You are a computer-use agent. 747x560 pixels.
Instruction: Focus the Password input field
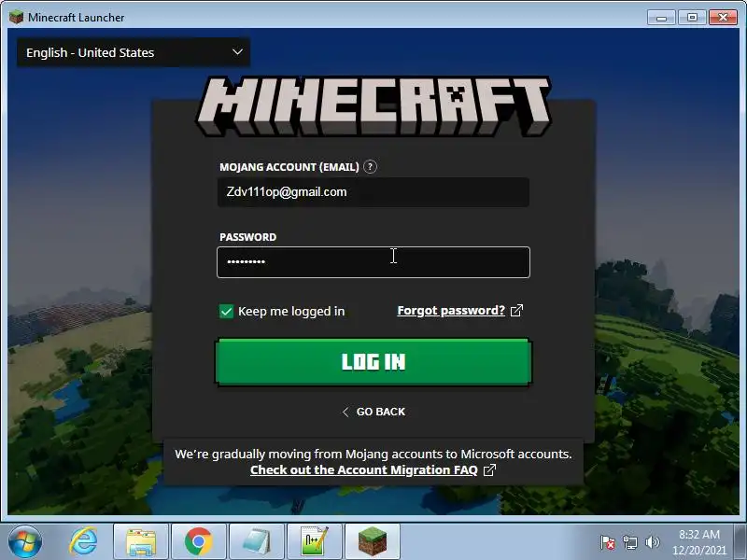click(x=373, y=262)
